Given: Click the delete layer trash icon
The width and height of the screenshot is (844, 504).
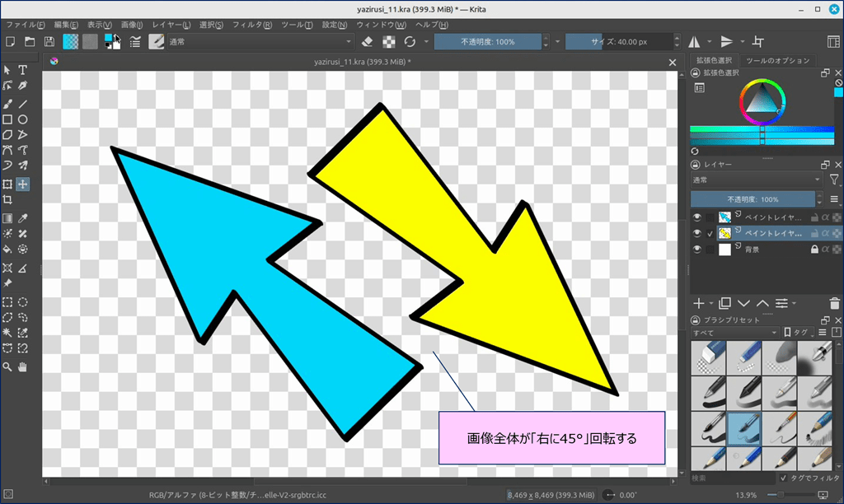Looking at the screenshot, I should coord(836,303).
